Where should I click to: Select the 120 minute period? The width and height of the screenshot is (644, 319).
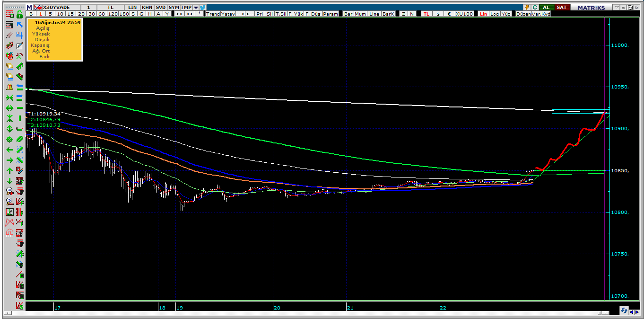[x=113, y=14]
